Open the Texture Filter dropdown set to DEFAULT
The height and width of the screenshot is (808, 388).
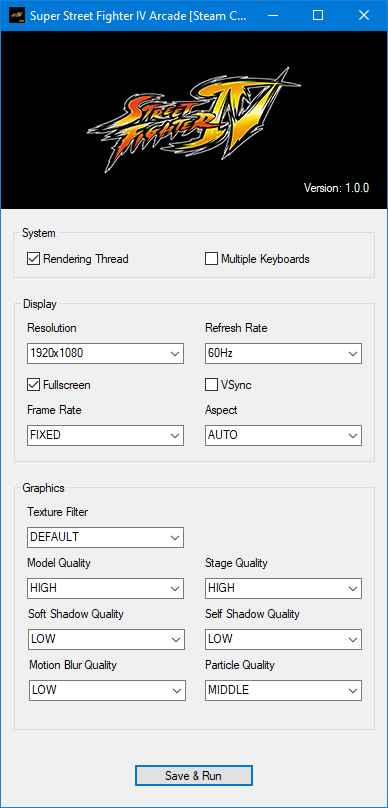click(105, 537)
